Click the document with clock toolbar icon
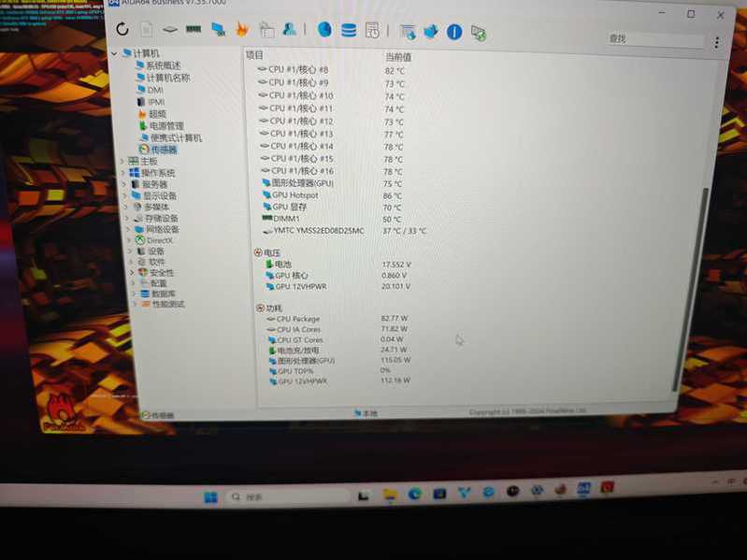This screenshot has height=560, width=747. pyautogui.click(x=372, y=31)
